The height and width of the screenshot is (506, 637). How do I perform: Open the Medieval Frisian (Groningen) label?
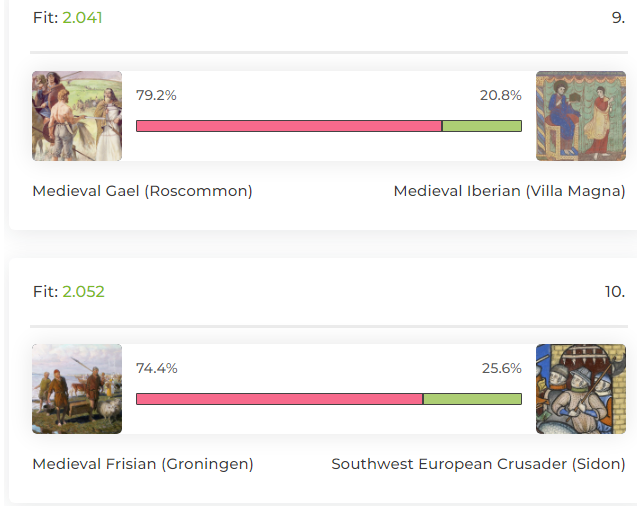[143, 464]
